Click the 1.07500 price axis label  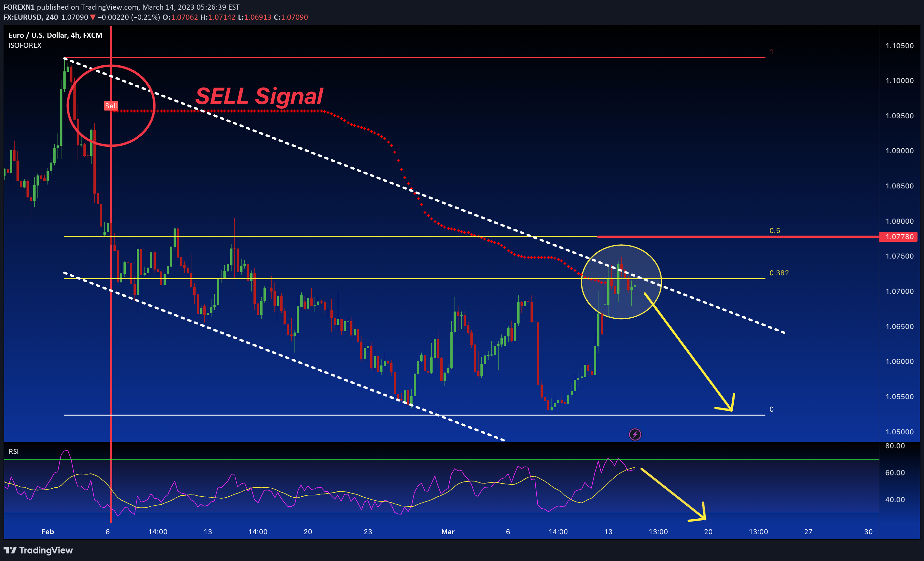(900, 256)
